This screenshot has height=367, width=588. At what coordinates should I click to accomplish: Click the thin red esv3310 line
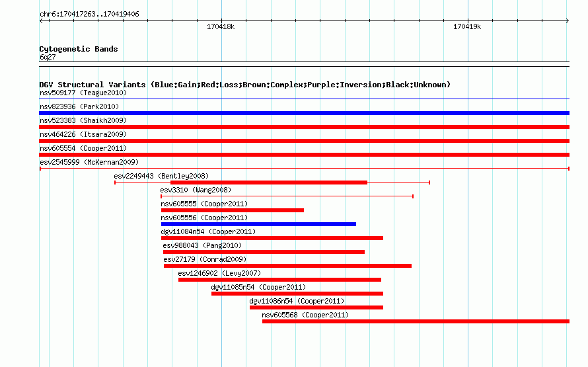287,196
